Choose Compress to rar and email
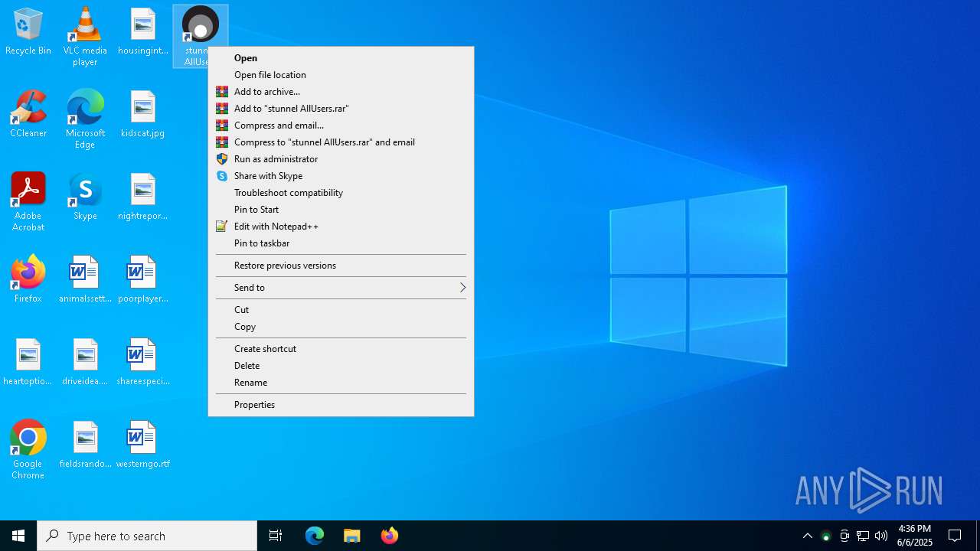The height and width of the screenshot is (551, 980). [341, 142]
